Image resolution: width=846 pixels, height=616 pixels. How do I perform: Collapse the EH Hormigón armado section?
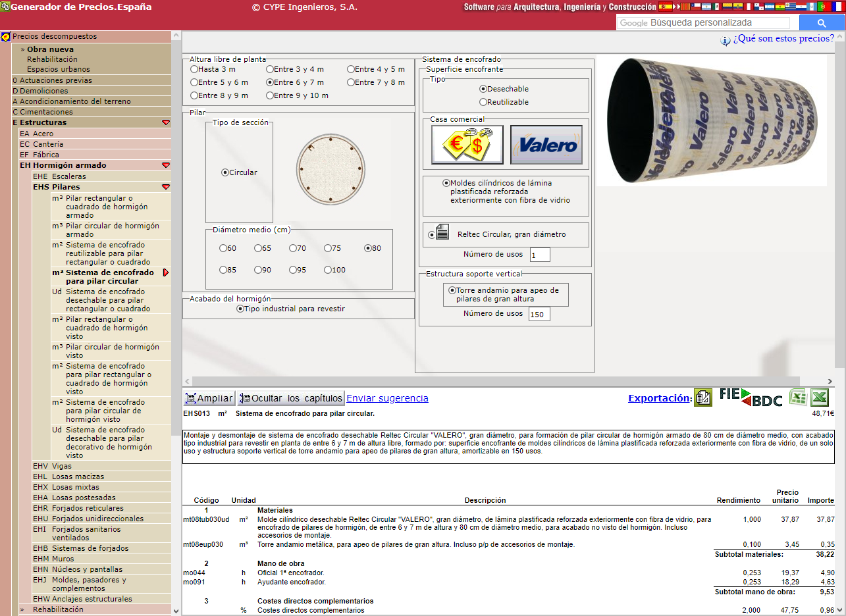tap(166, 165)
